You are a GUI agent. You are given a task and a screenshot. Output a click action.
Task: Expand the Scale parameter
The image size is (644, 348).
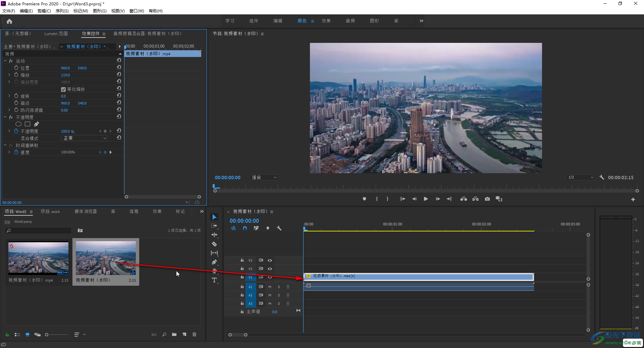[x=9, y=75]
